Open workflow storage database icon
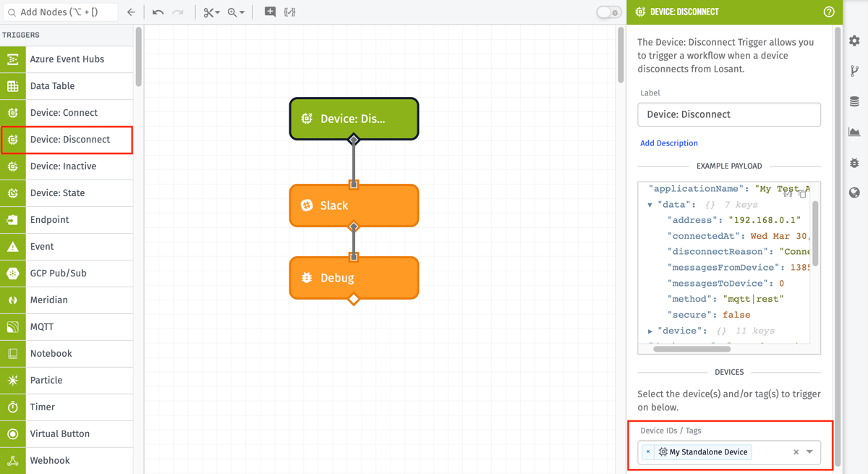The image size is (868, 474). [854, 101]
